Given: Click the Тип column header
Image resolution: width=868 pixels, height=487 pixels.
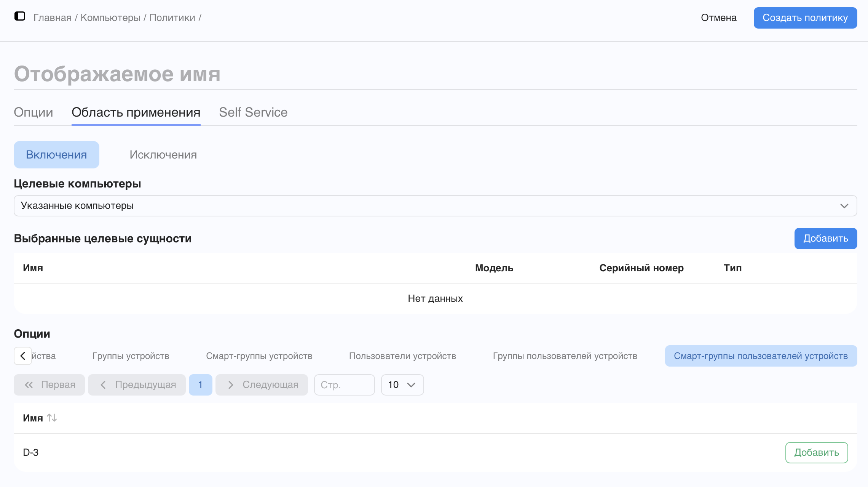Looking at the screenshot, I should pyautogui.click(x=732, y=268).
